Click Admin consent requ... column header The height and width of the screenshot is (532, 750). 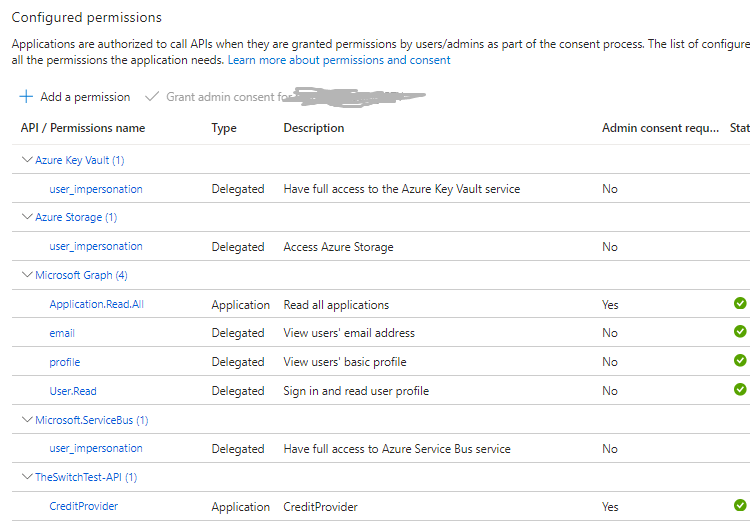[x=661, y=128]
